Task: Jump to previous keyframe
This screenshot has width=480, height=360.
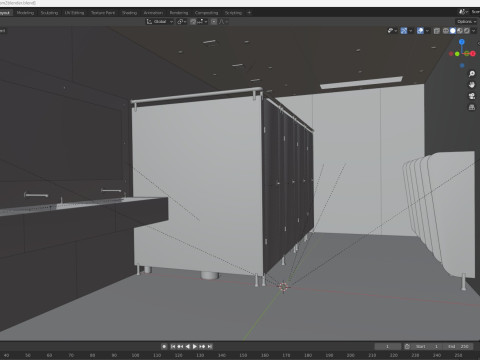Action: pyautogui.click(x=180, y=347)
